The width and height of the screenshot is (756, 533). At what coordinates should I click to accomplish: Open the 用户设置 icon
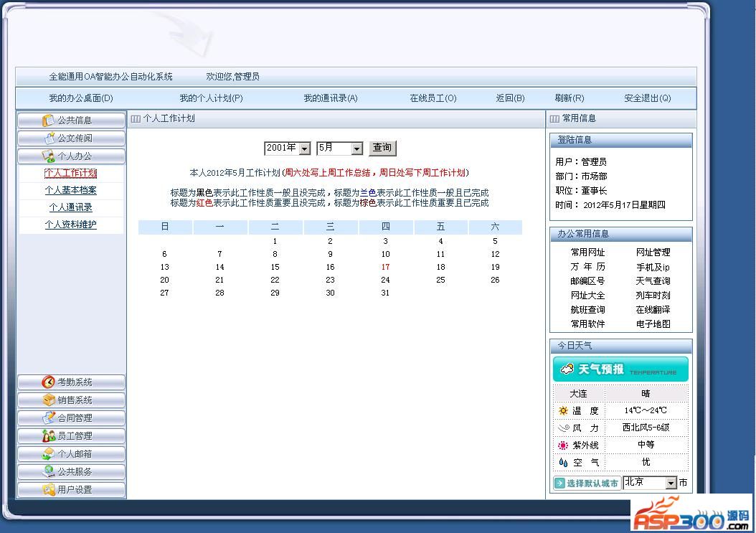click(49, 490)
